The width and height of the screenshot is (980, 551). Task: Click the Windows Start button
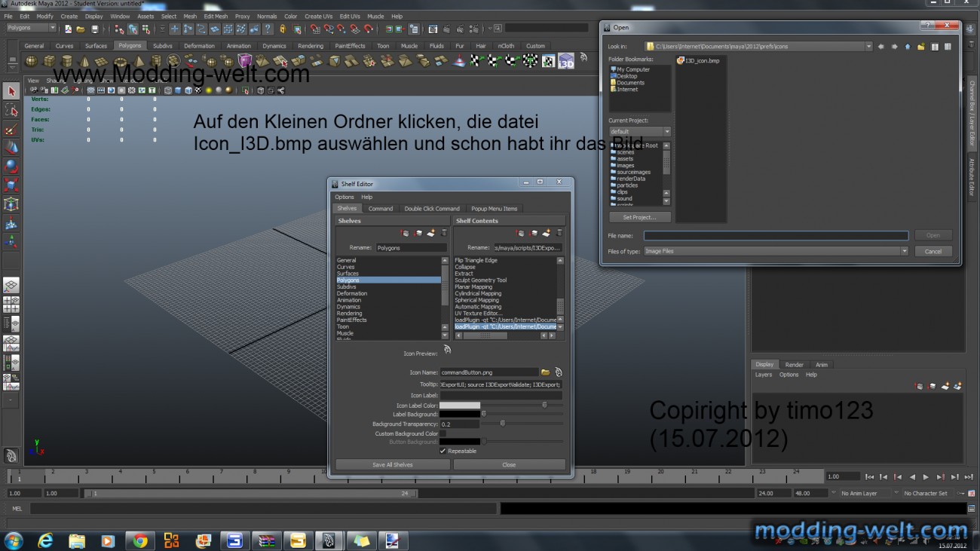(13, 540)
